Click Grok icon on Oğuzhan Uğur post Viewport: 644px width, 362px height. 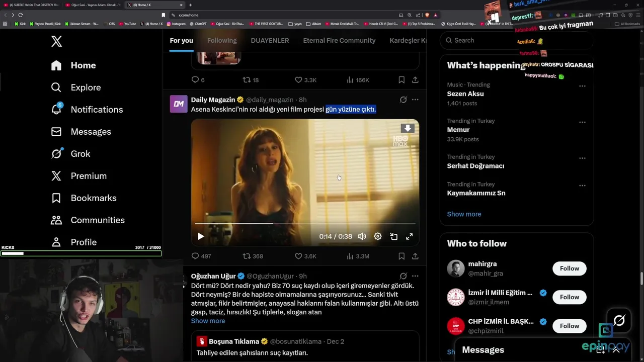(403, 276)
